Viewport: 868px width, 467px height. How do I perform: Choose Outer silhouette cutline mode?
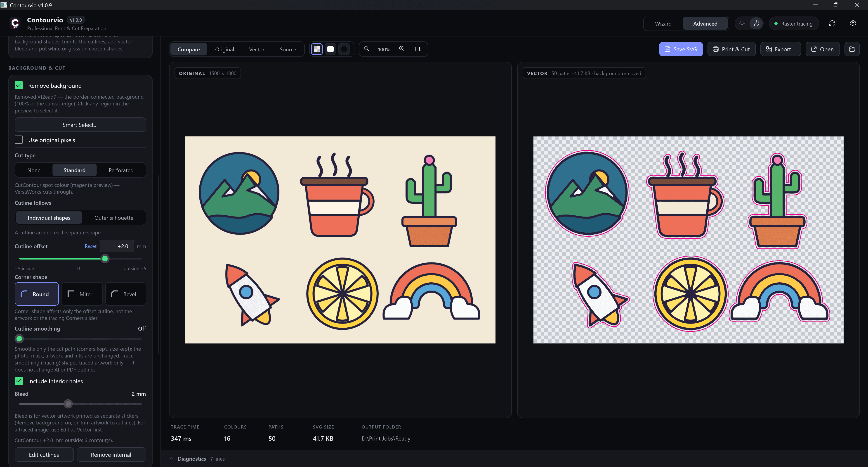point(114,218)
